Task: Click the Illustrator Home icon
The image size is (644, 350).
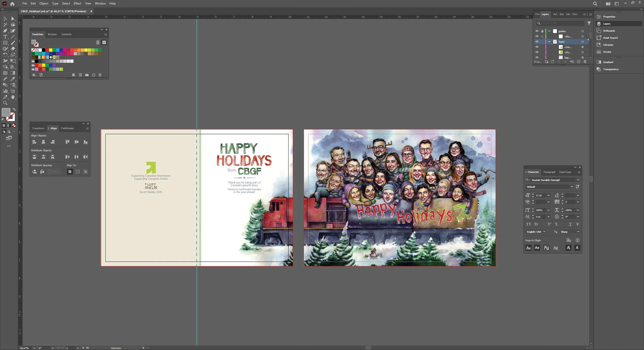Action: pos(12,4)
